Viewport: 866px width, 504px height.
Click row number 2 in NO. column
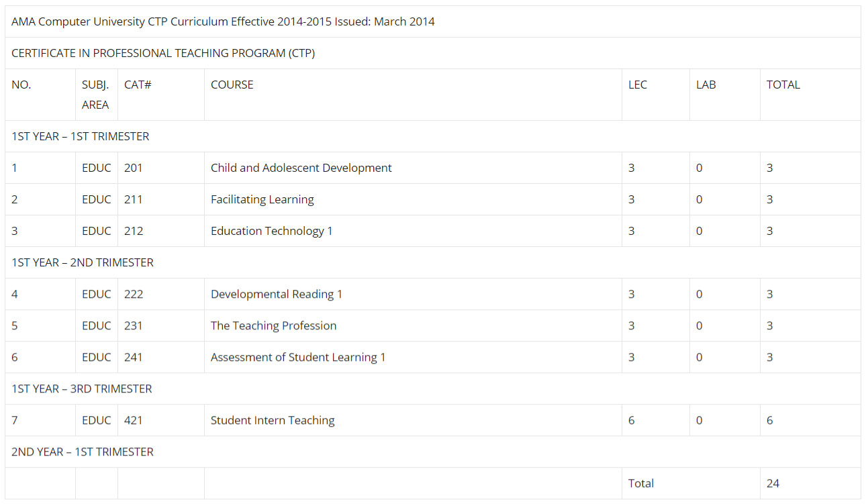[15, 199]
